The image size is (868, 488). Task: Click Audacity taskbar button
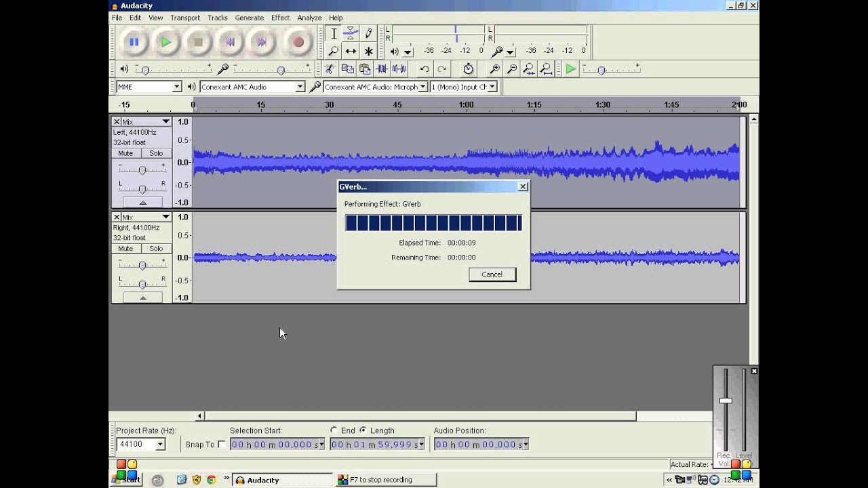tap(283, 480)
